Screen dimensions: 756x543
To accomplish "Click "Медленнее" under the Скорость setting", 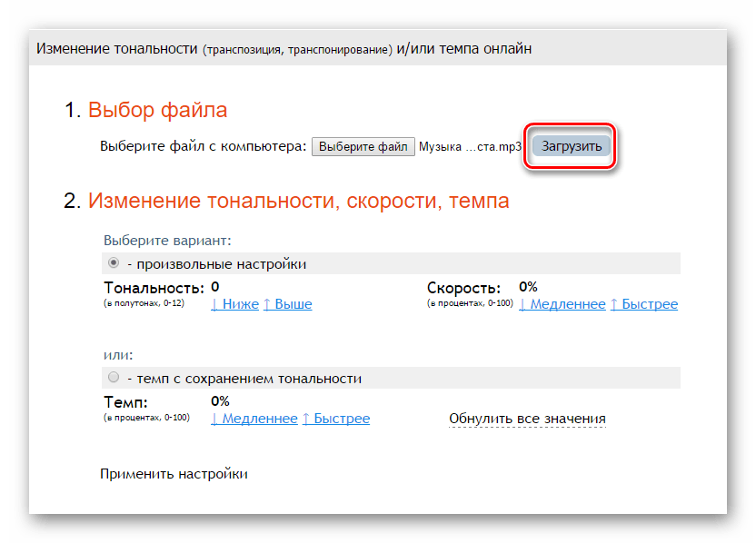I will (x=562, y=304).
